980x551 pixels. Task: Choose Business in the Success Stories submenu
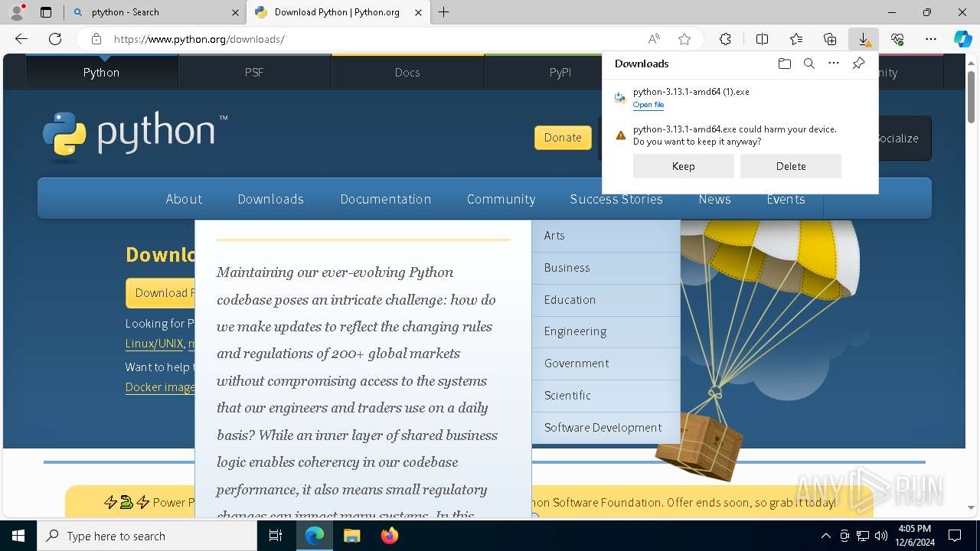[606, 268]
